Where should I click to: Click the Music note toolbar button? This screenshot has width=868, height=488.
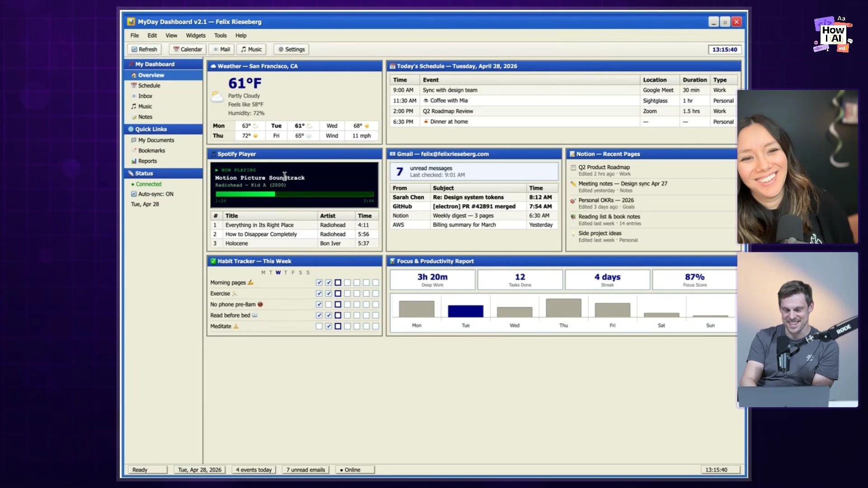(x=251, y=49)
